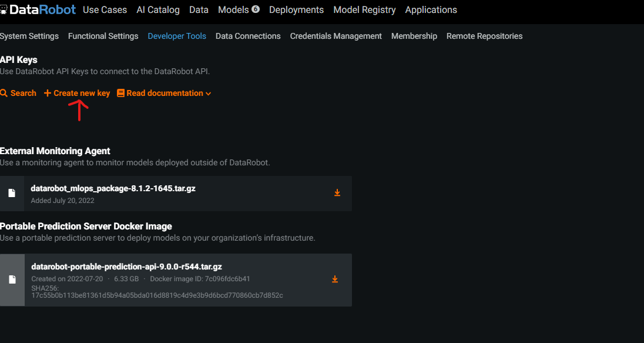Select the datarobot_mlops_package download row
This screenshot has height=343, width=644.
pyautogui.click(x=176, y=193)
